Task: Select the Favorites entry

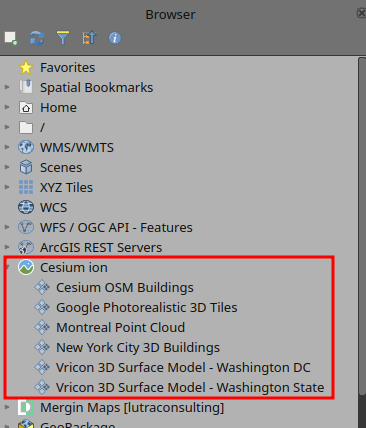Action: (x=68, y=68)
